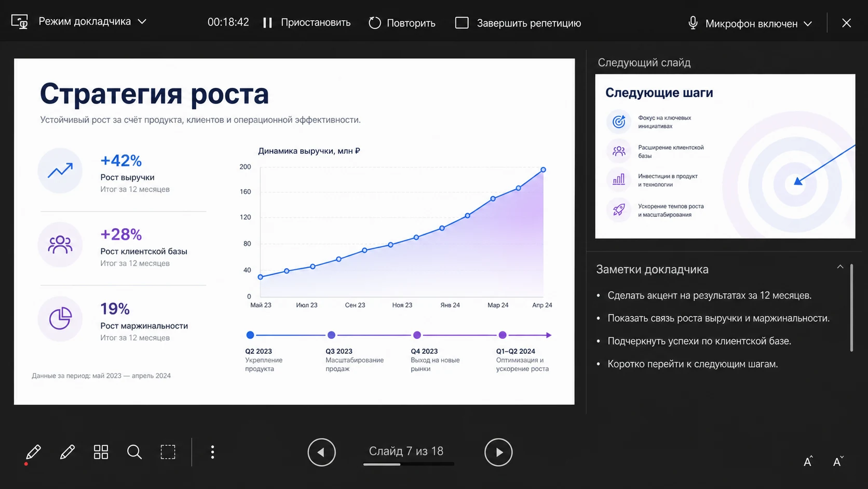Click the margin pie chart icon

click(60, 319)
